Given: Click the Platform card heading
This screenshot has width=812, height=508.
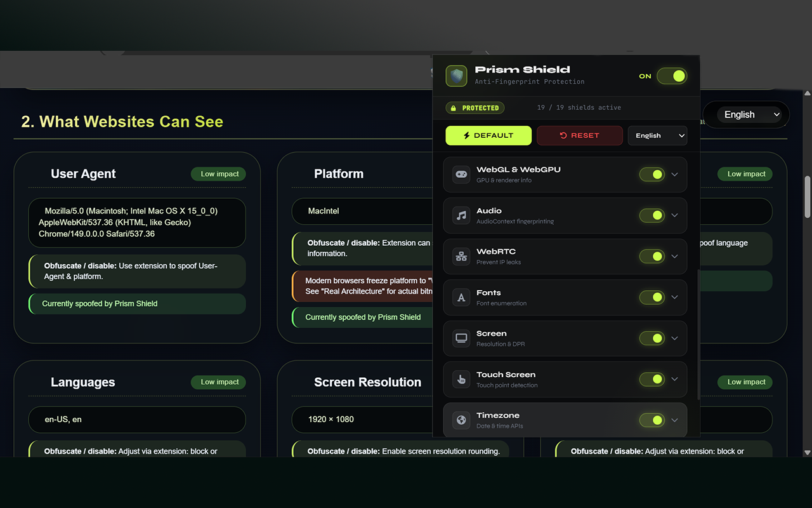Looking at the screenshot, I should tap(339, 174).
